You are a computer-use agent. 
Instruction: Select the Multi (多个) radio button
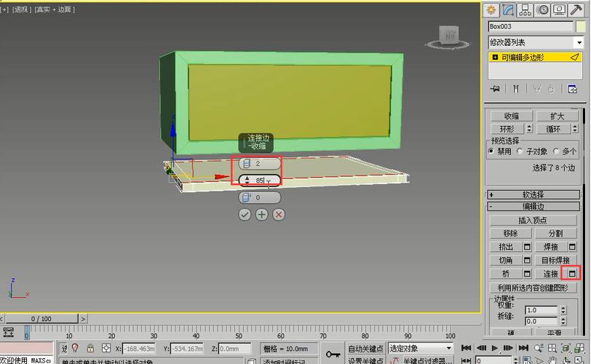(556, 151)
